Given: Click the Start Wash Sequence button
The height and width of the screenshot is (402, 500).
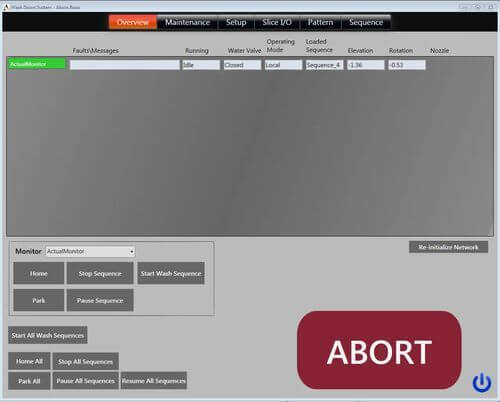Looking at the screenshot, I should pyautogui.click(x=171, y=273).
